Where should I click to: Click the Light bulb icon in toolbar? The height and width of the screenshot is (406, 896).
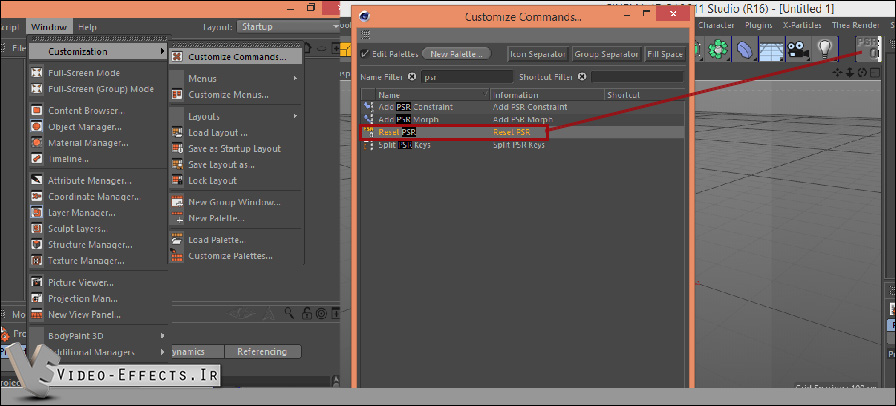pos(824,49)
